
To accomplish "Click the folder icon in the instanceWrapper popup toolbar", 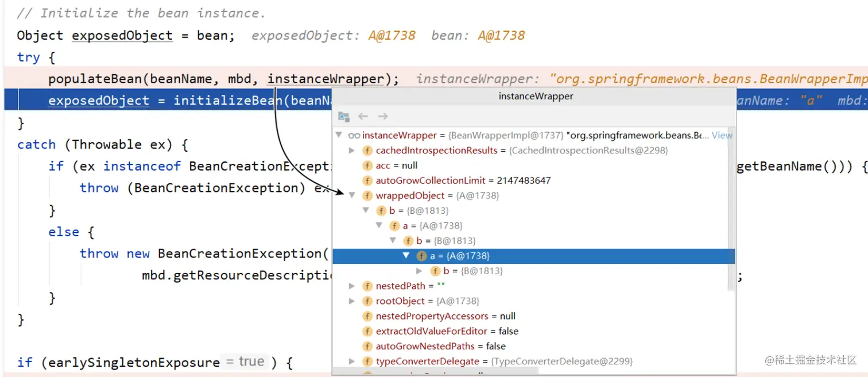I will [x=344, y=117].
